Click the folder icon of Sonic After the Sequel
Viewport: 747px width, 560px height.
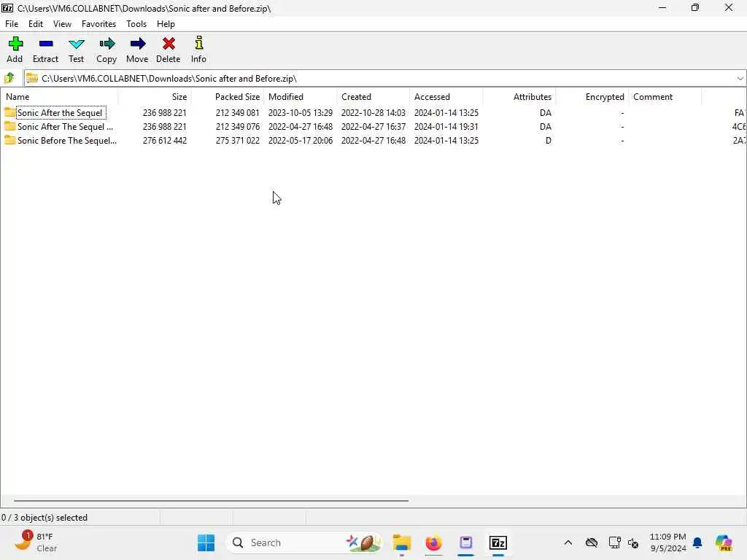(x=10, y=112)
